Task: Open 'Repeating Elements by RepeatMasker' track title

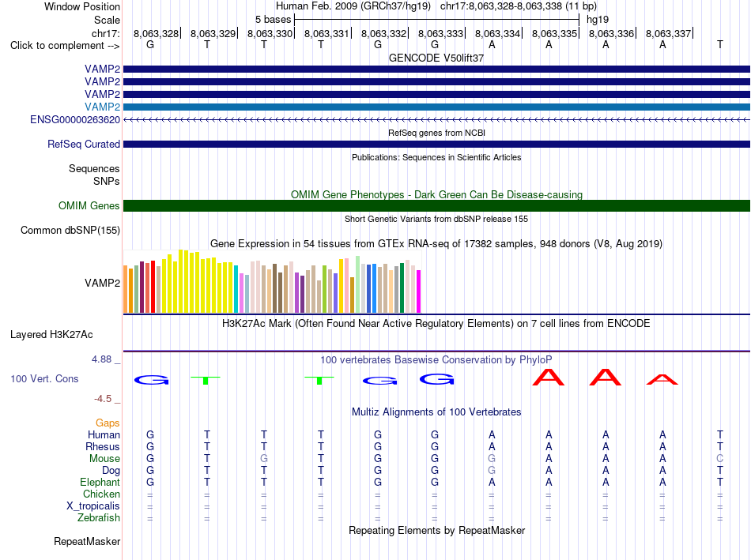Action: (436, 530)
